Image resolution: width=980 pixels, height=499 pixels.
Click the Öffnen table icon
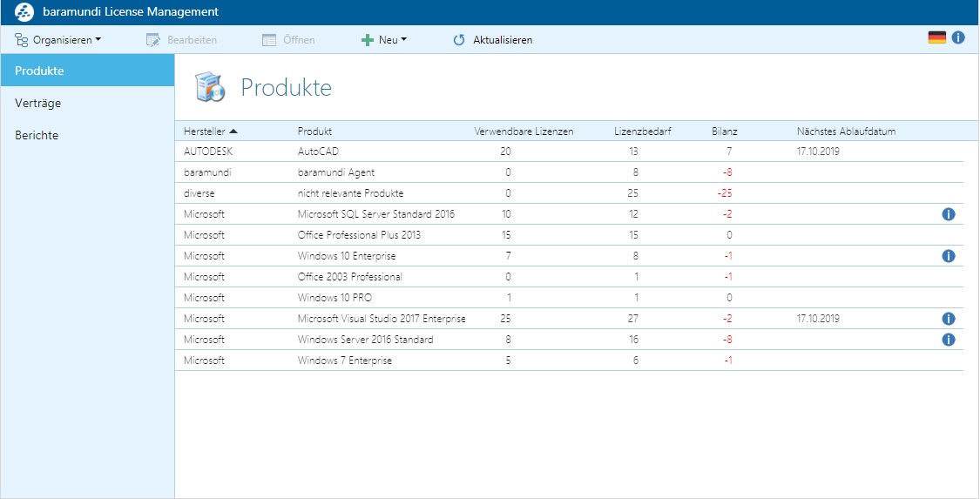coord(269,40)
